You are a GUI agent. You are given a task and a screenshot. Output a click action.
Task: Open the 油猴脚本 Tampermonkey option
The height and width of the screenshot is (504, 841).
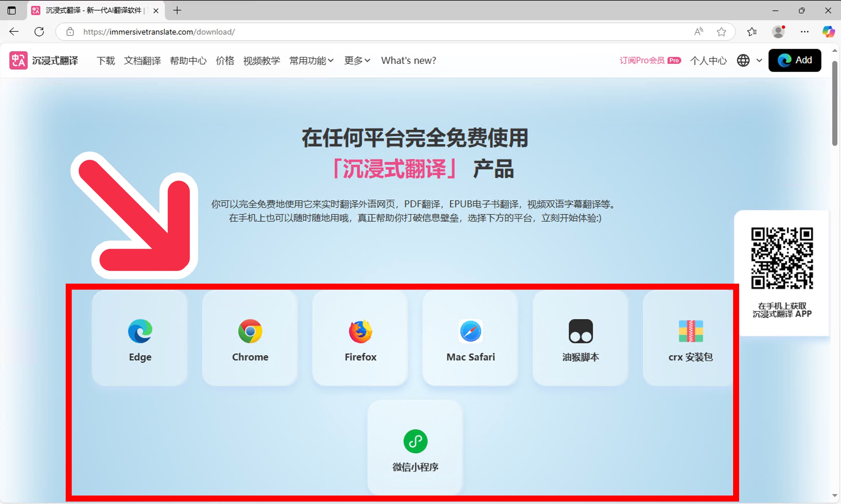coord(580,338)
